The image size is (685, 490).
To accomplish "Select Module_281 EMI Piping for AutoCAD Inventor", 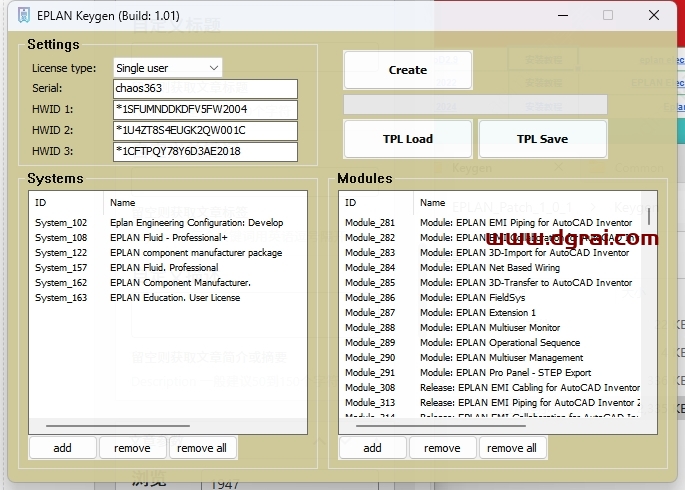I will 490,223.
